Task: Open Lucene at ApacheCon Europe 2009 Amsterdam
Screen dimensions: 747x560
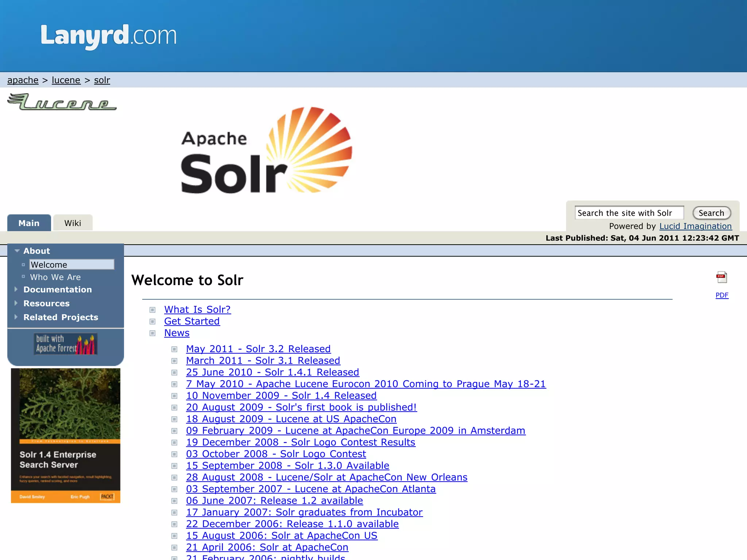Action: click(x=356, y=431)
